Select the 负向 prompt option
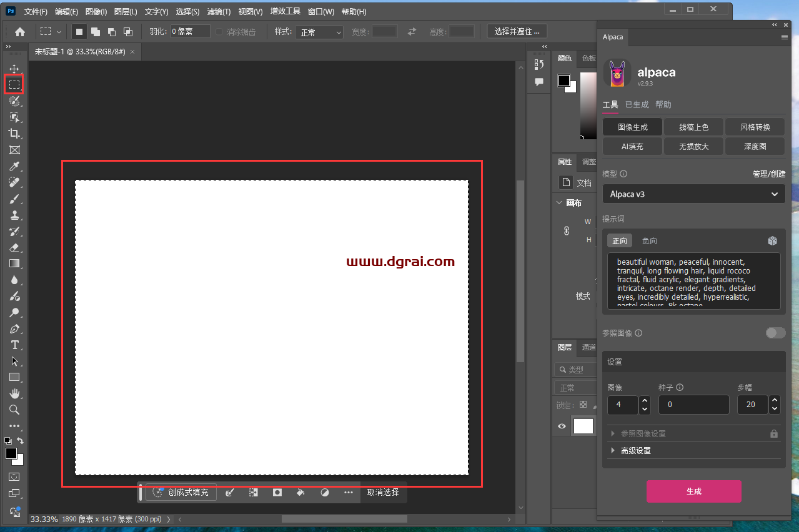Viewport: 799px width, 532px height. click(x=650, y=241)
